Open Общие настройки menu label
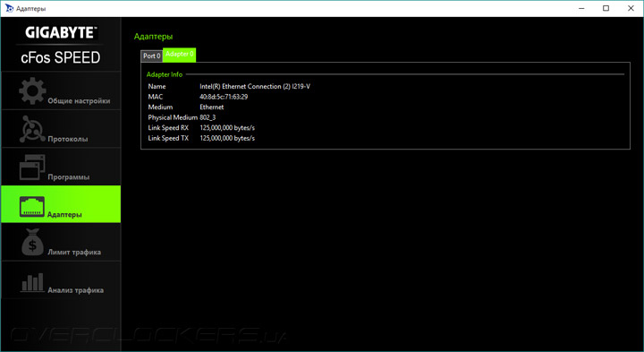The width and height of the screenshot is (644, 352). coord(79,100)
